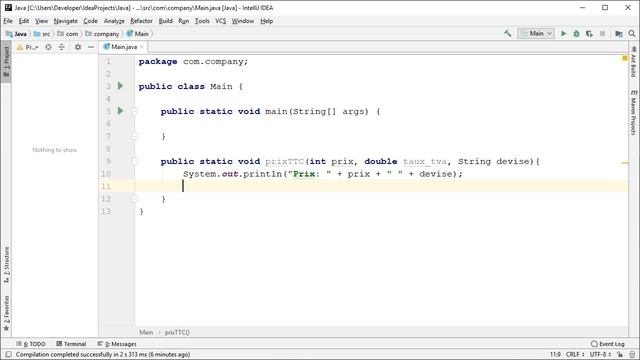Open the Navigate menu
Screen dimensions: 640x360
(x=65, y=21)
